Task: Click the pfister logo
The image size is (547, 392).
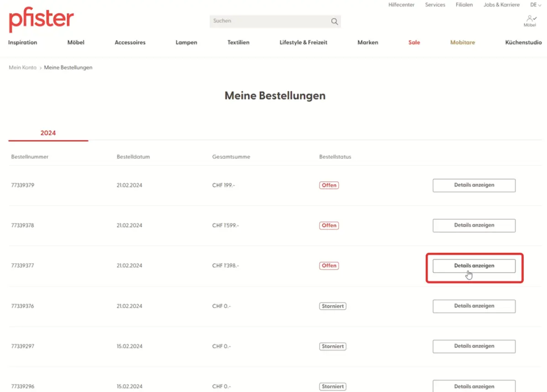Action: [x=41, y=21]
